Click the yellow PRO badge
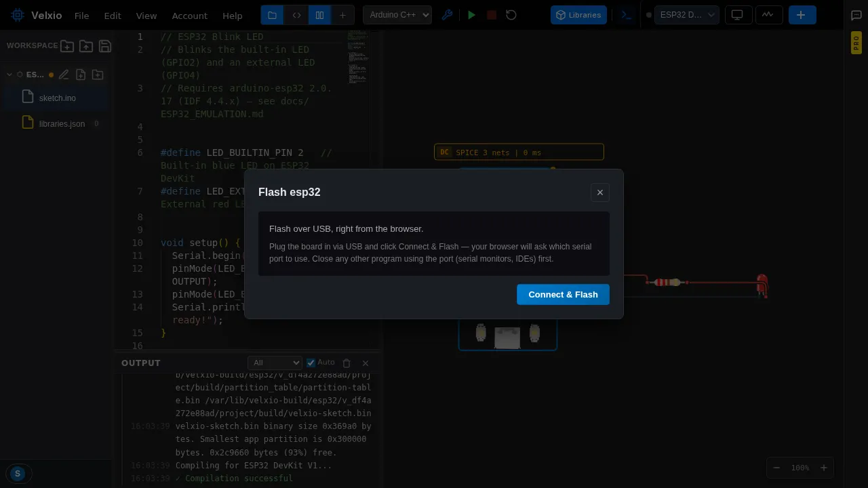 [x=856, y=43]
